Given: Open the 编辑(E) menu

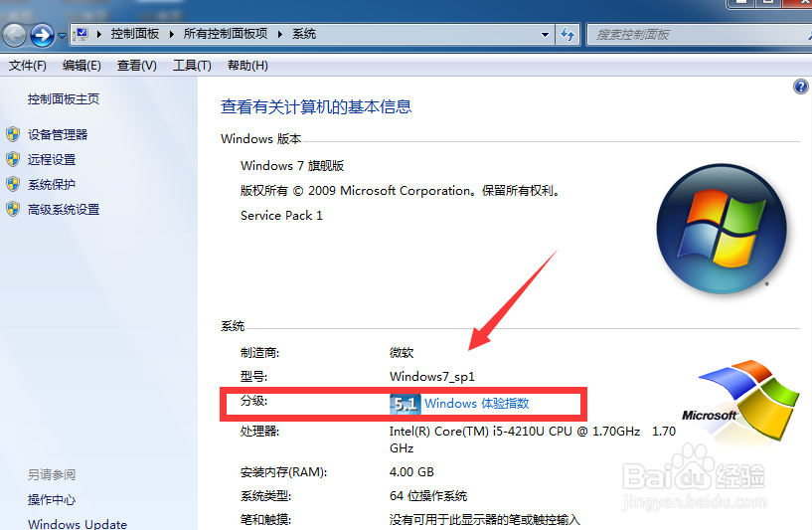Looking at the screenshot, I should (81, 66).
